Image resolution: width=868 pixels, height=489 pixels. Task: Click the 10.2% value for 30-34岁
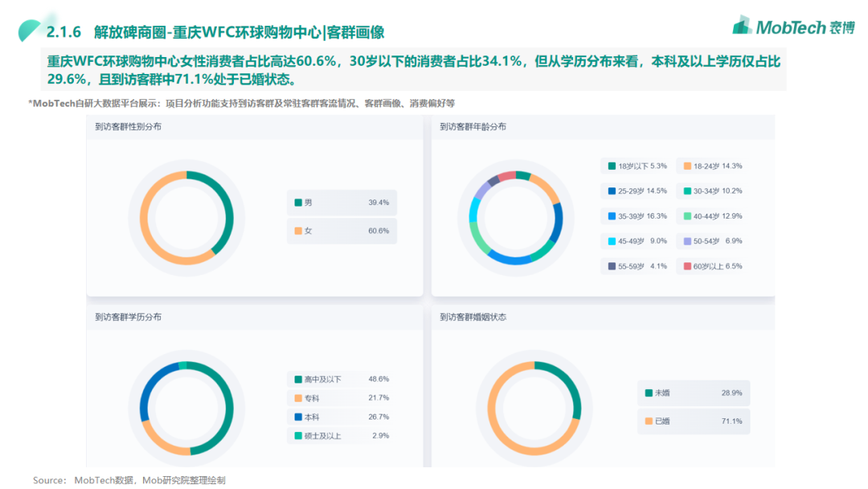point(732,191)
